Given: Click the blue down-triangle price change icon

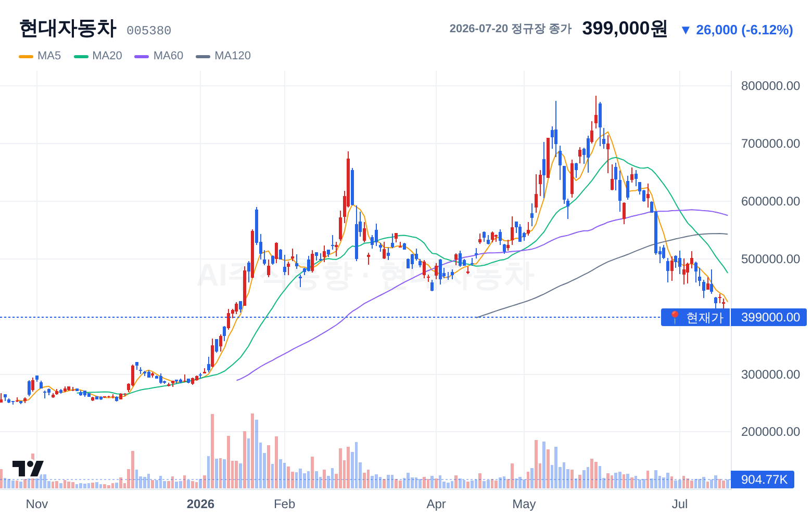Looking at the screenshot, I should (686, 30).
